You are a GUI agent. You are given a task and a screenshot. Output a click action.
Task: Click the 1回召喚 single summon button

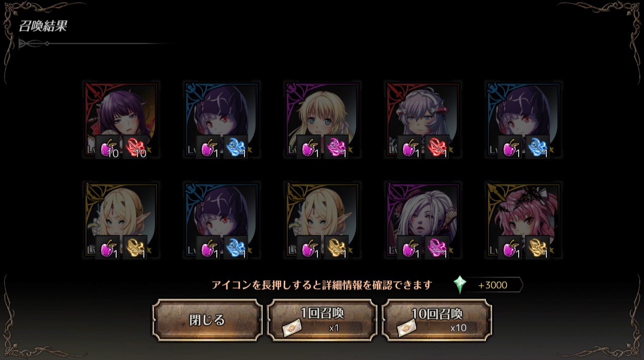322,320
